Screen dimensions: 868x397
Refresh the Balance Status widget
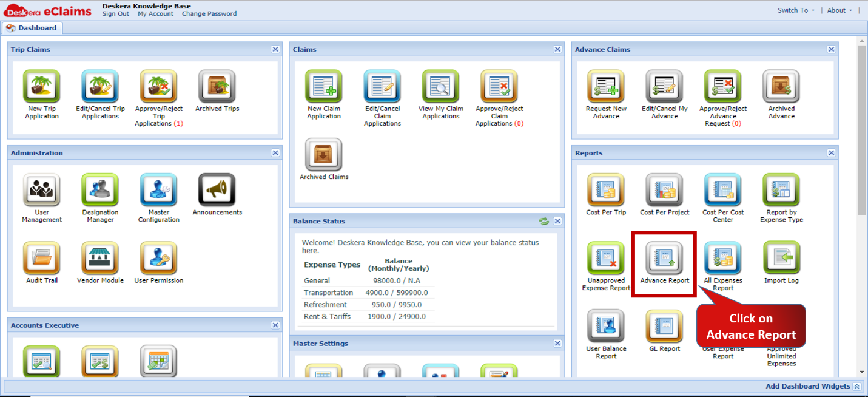pos(543,221)
